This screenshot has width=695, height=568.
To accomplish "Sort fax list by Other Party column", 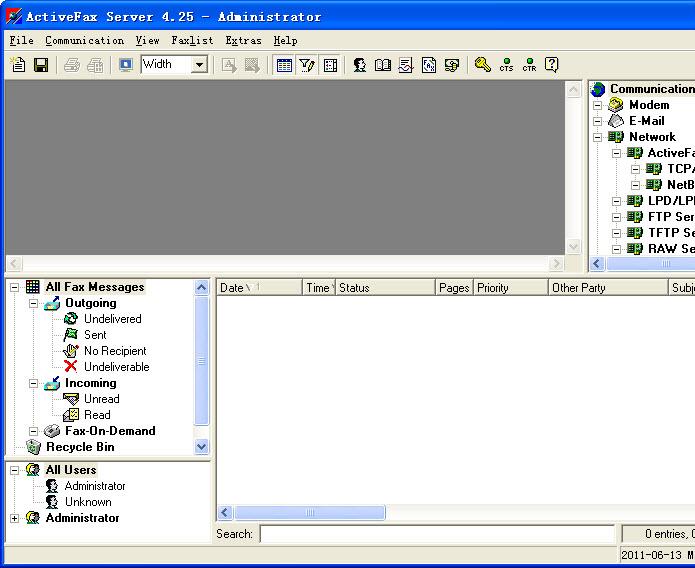I will (x=608, y=287).
